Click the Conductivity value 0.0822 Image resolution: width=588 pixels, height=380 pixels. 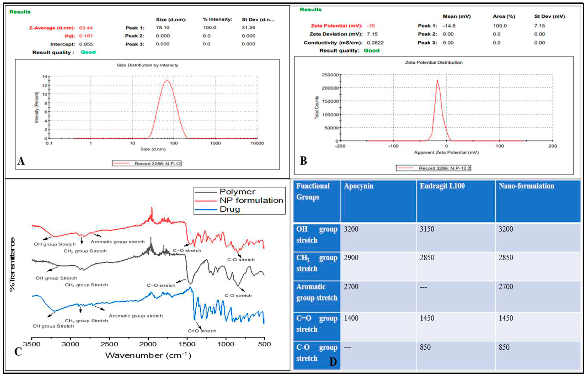click(375, 43)
